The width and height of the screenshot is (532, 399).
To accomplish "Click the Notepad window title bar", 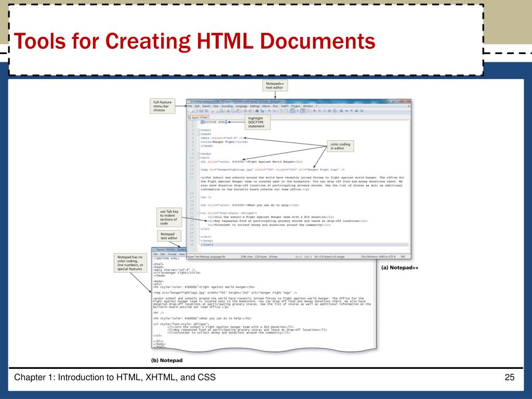I will click(169, 249).
